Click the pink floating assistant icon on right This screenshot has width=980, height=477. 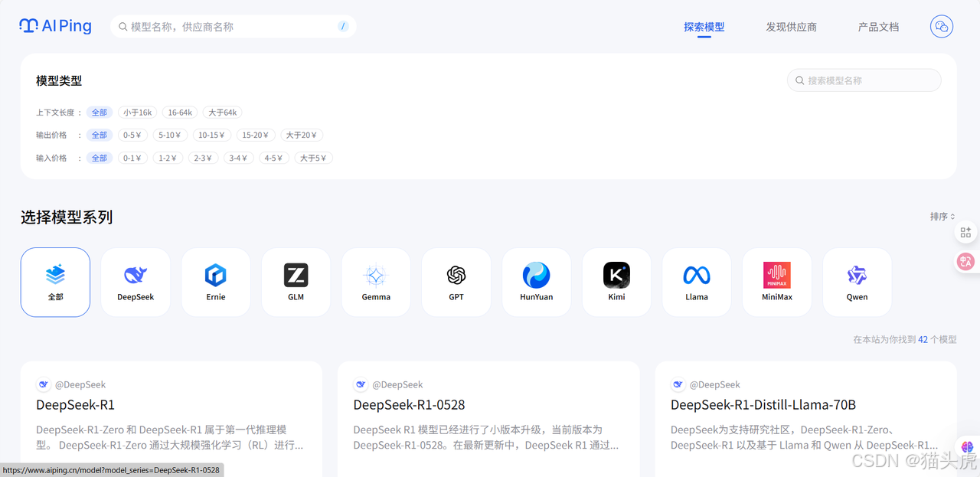pyautogui.click(x=965, y=261)
